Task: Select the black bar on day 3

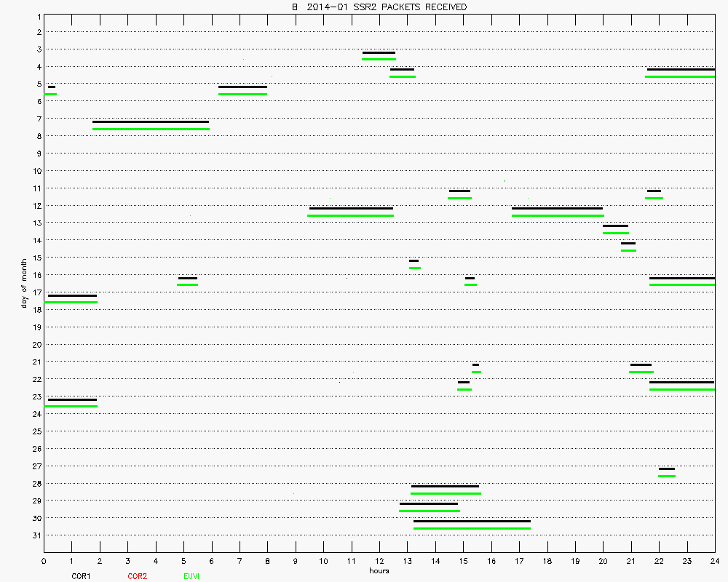Action: point(379,52)
